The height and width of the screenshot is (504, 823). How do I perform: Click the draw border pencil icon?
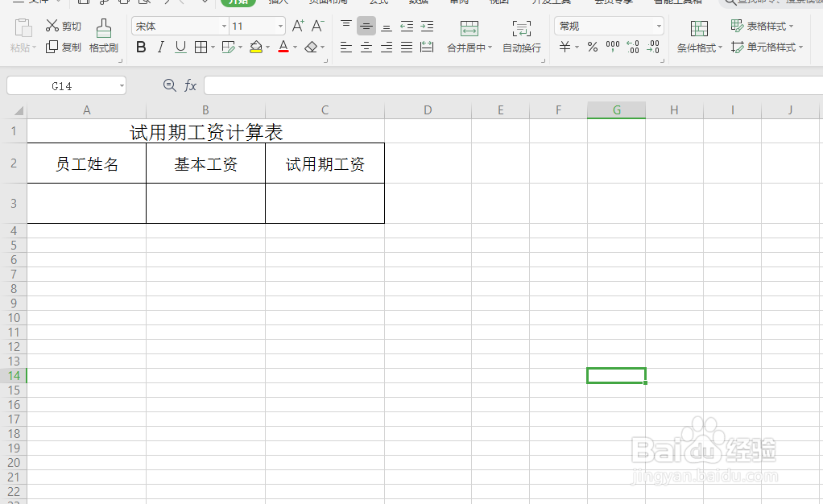(x=228, y=48)
